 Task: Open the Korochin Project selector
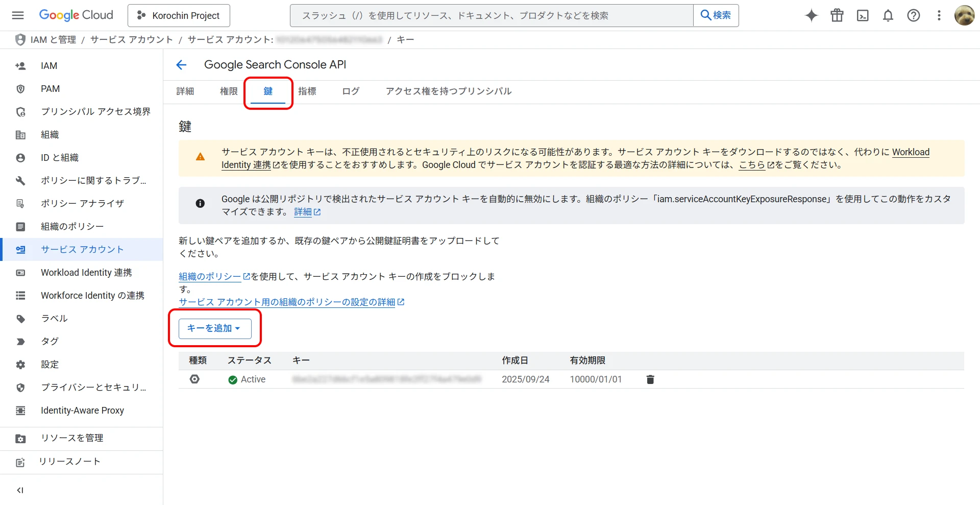(x=179, y=15)
